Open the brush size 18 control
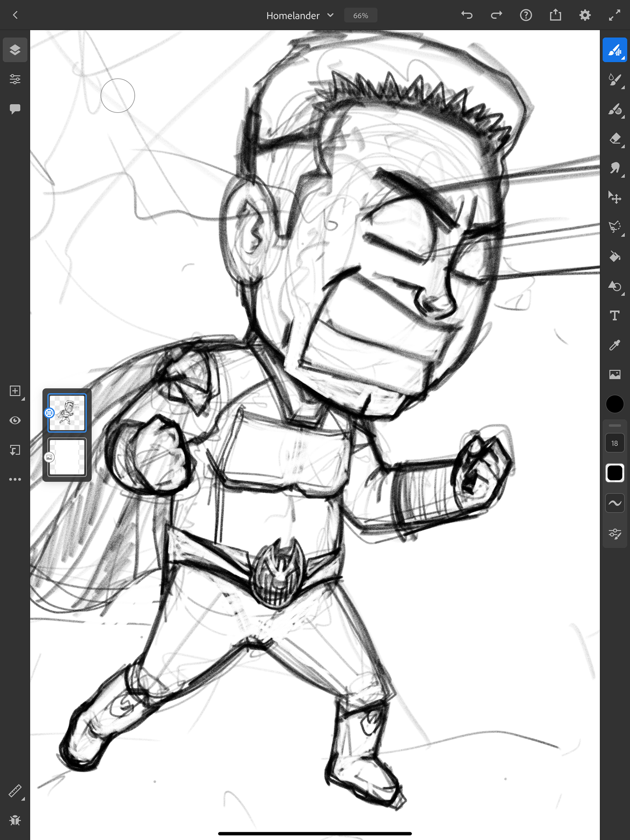 [x=615, y=443]
